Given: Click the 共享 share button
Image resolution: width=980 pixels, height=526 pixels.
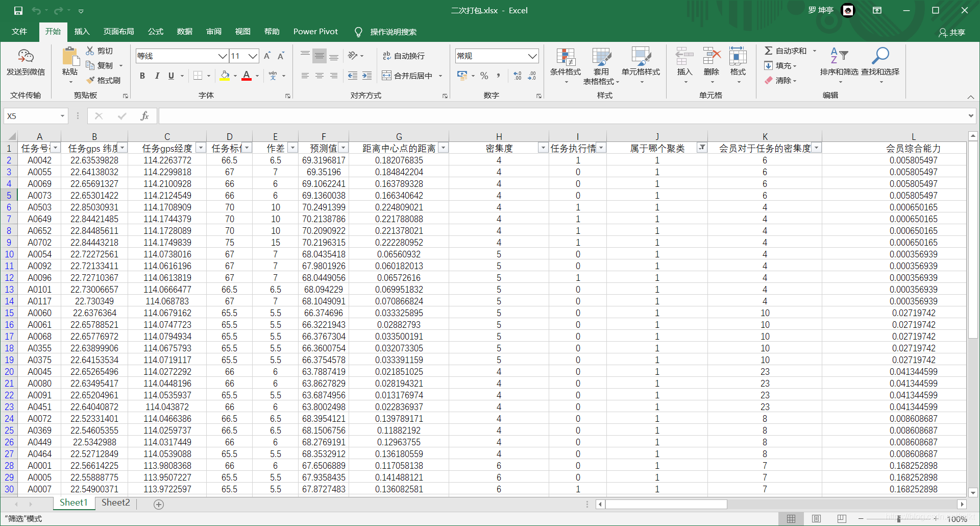Looking at the screenshot, I should [952, 32].
